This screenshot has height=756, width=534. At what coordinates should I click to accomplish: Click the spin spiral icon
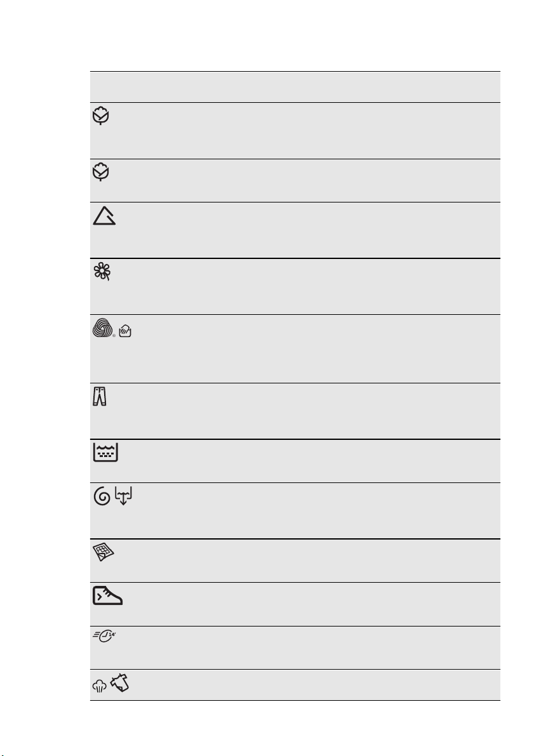coord(102,496)
